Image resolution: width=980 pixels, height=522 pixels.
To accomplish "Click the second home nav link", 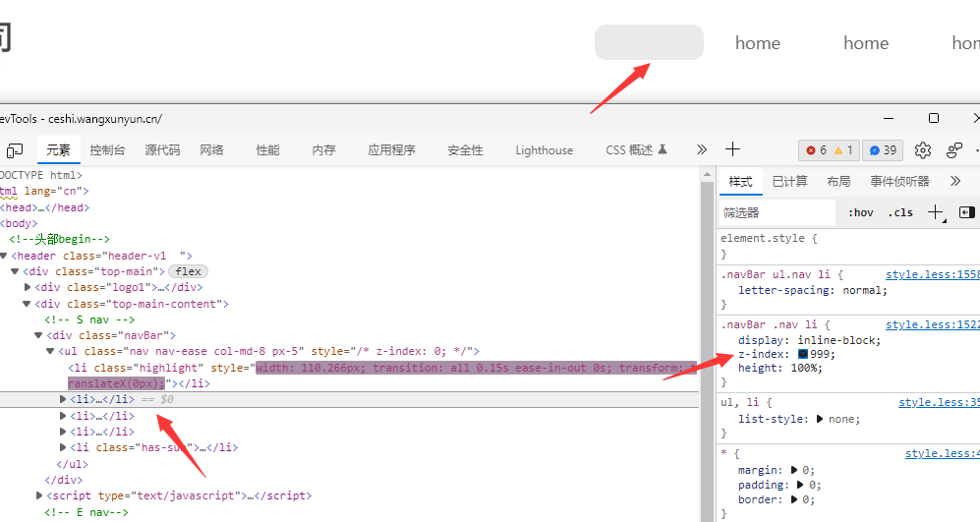I will [866, 42].
